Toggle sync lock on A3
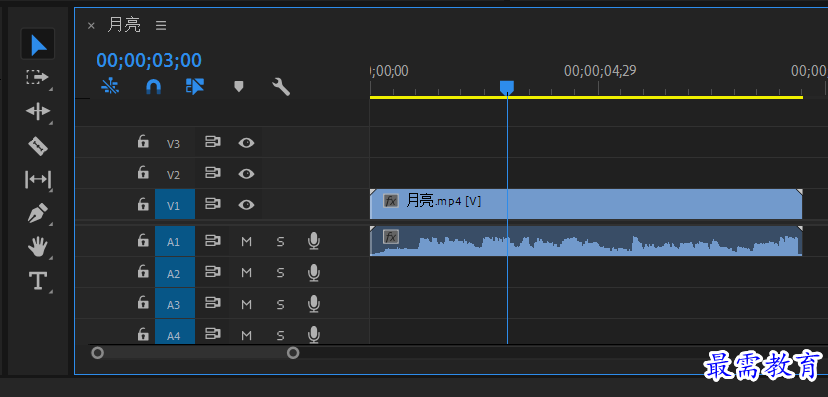This screenshot has height=397, width=828. (x=213, y=304)
